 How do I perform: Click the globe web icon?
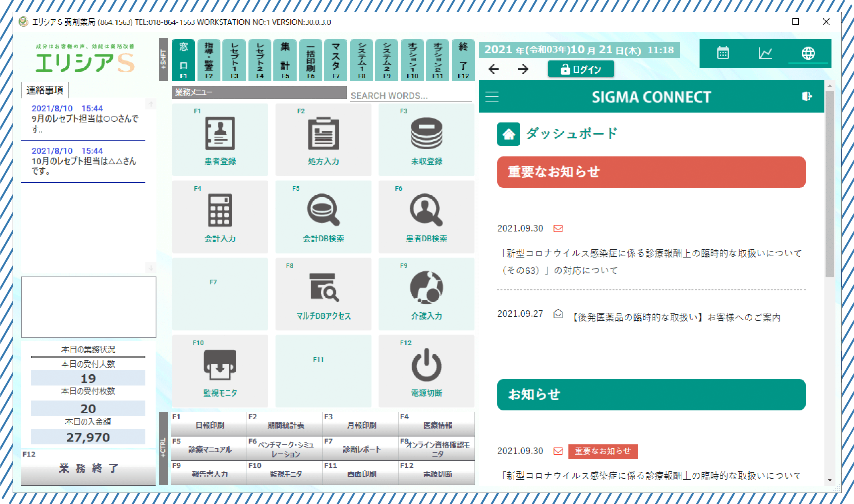pos(808,53)
